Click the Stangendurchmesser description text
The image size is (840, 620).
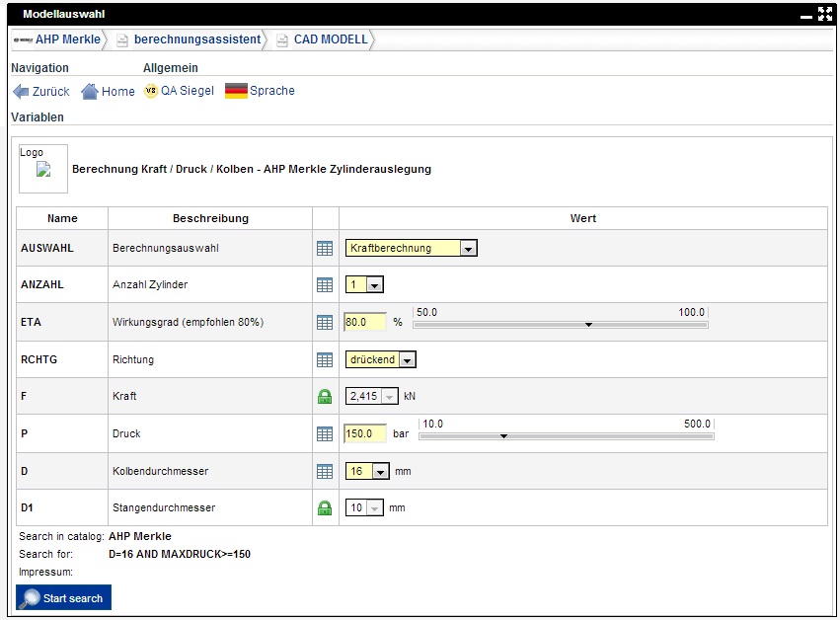[x=164, y=507]
